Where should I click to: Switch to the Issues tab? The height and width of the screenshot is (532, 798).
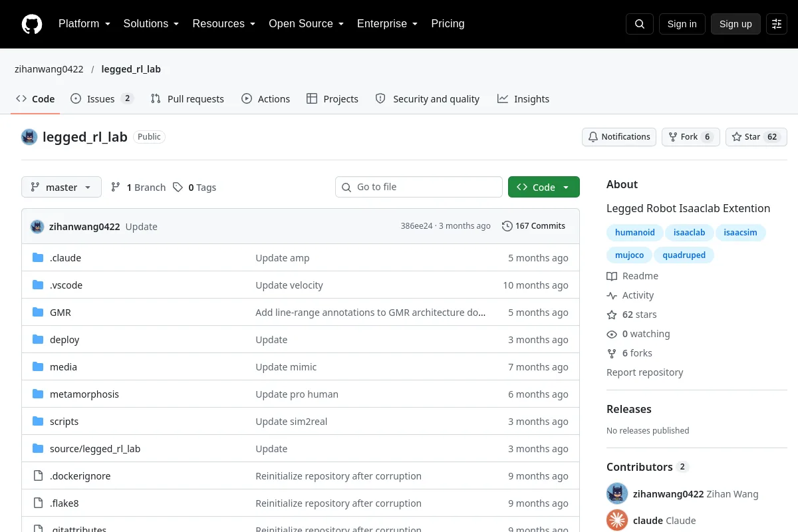[102, 99]
